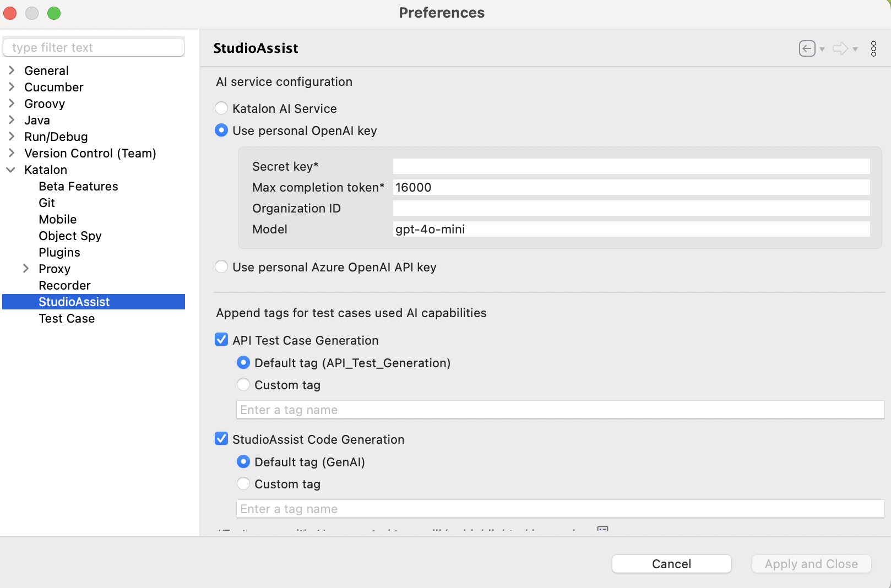Choose Default tag (GenAI) radio button

click(x=243, y=461)
